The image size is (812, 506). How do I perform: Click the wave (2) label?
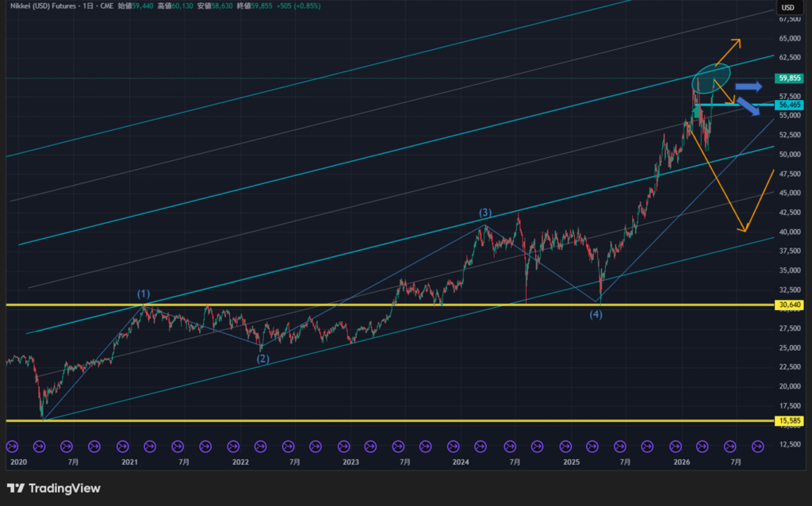[x=262, y=358]
